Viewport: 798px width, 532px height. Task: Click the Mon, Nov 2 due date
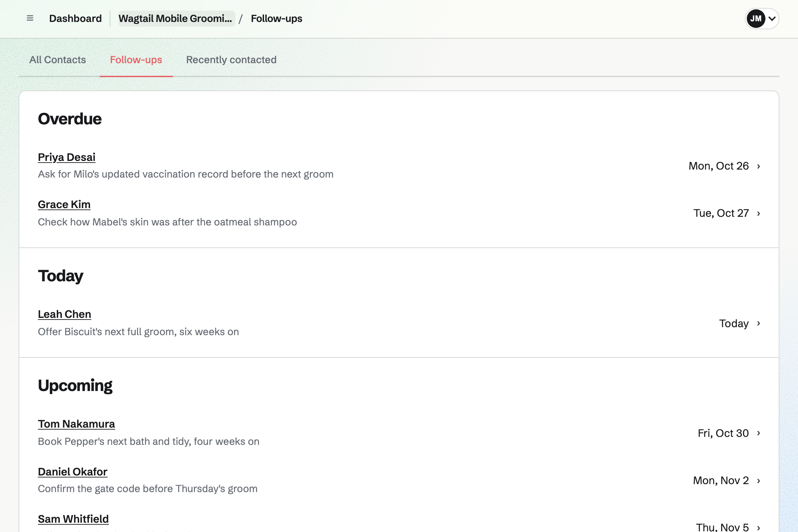pyautogui.click(x=721, y=480)
